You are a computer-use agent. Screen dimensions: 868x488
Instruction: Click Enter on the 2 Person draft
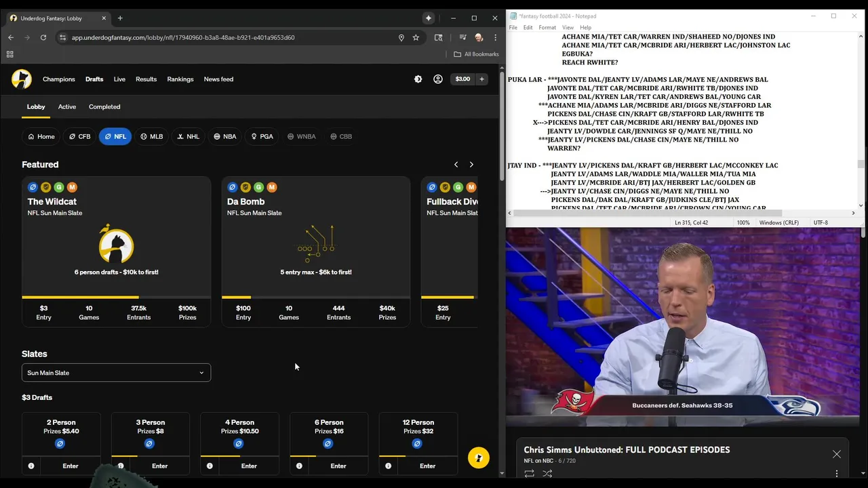click(x=71, y=466)
